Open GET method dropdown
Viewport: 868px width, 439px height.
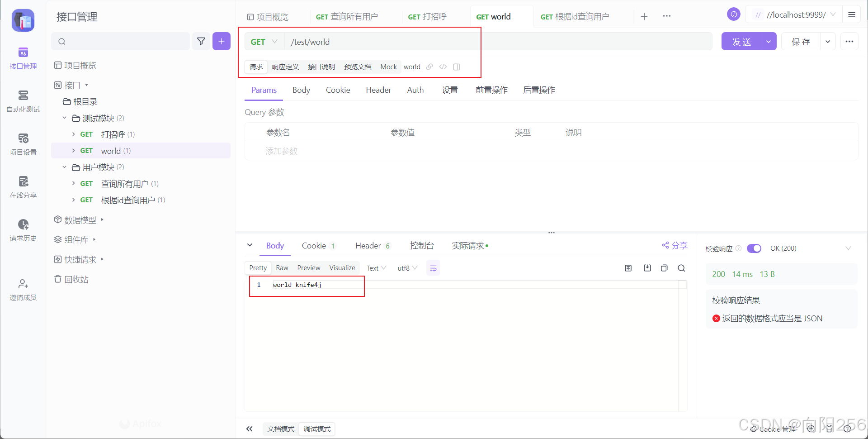(x=264, y=42)
